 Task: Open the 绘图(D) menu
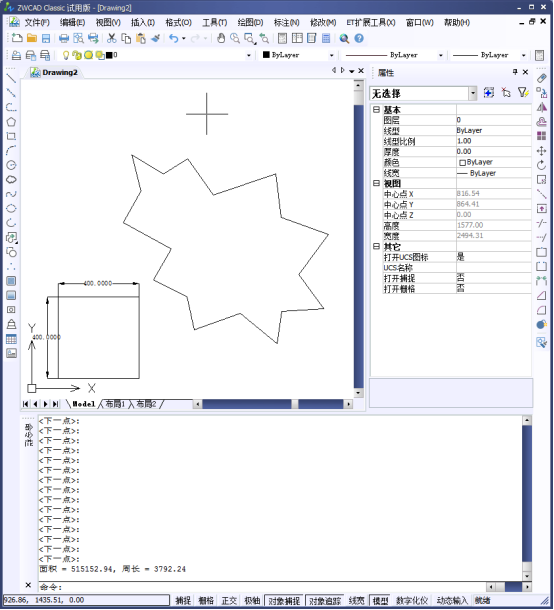[x=251, y=23]
